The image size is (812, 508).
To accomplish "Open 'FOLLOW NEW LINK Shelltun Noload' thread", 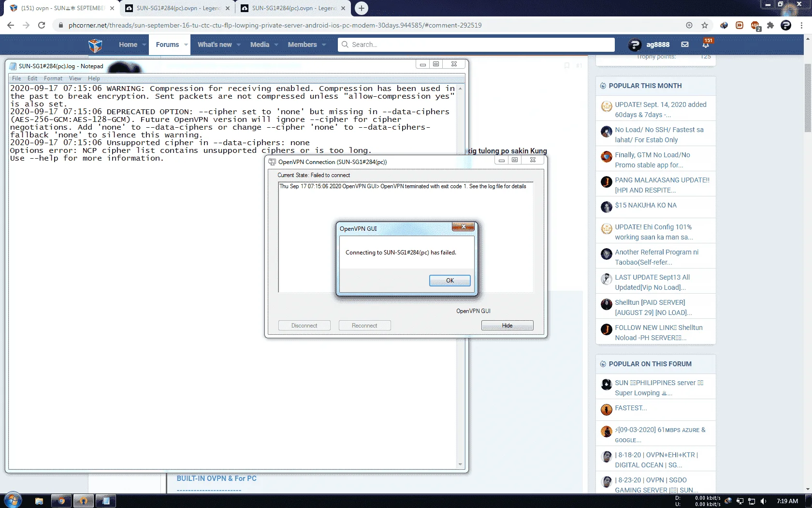I will (658, 332).
